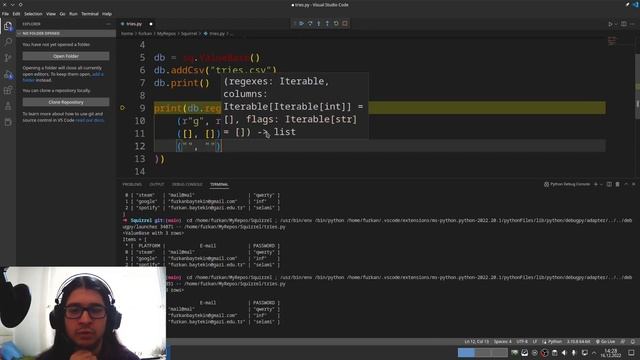
Task: Follow the add a folder link
Action: 97,74
